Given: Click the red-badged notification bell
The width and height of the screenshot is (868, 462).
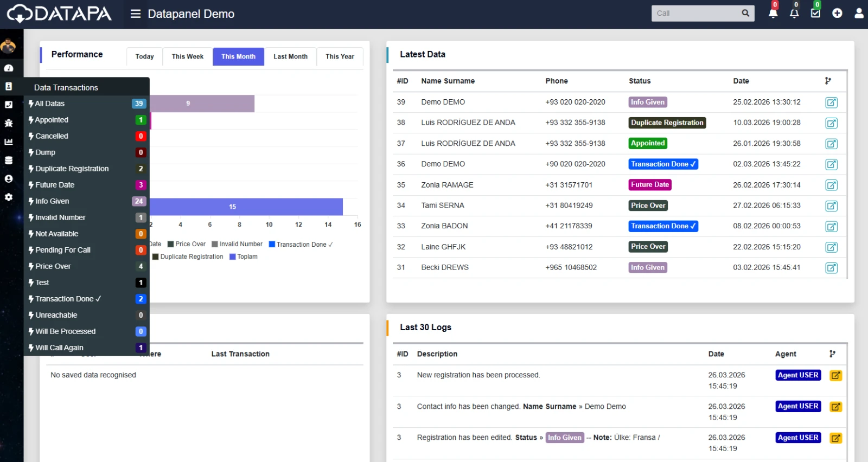Looking at the screenshot, I should [x=773, y=13].
